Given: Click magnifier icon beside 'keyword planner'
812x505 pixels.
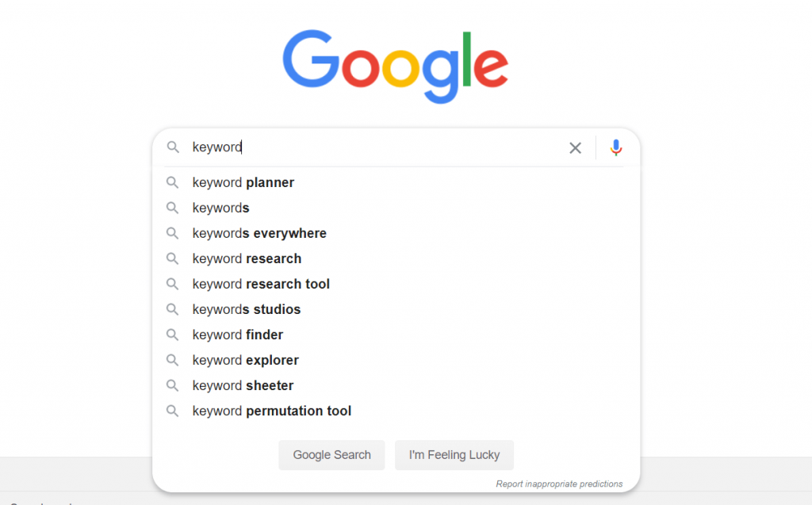Looking at the screenshot, I should [172, 182].
